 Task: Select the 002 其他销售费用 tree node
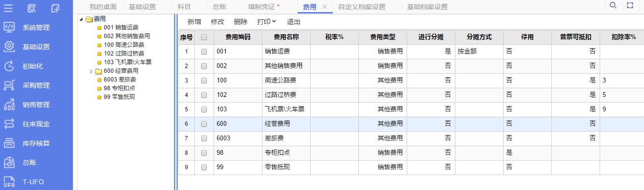[x=127, y=36]
